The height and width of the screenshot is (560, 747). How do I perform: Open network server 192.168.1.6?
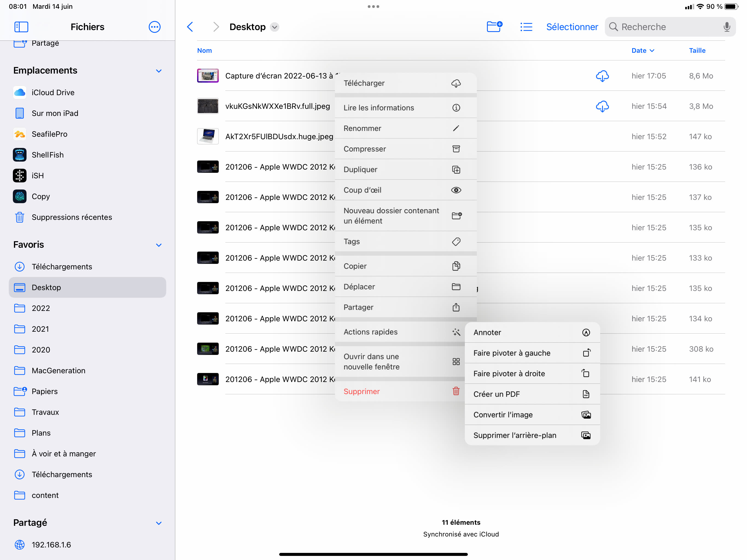tap(87, 544)
